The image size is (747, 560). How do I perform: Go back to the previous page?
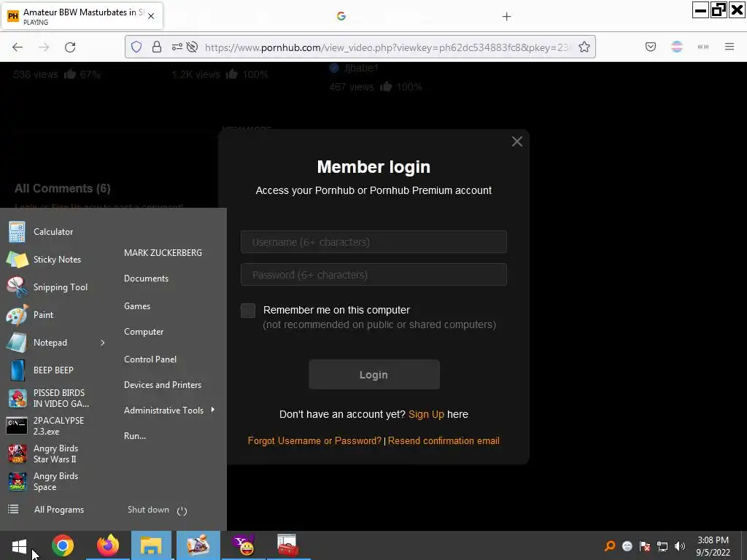click(18, 47)
